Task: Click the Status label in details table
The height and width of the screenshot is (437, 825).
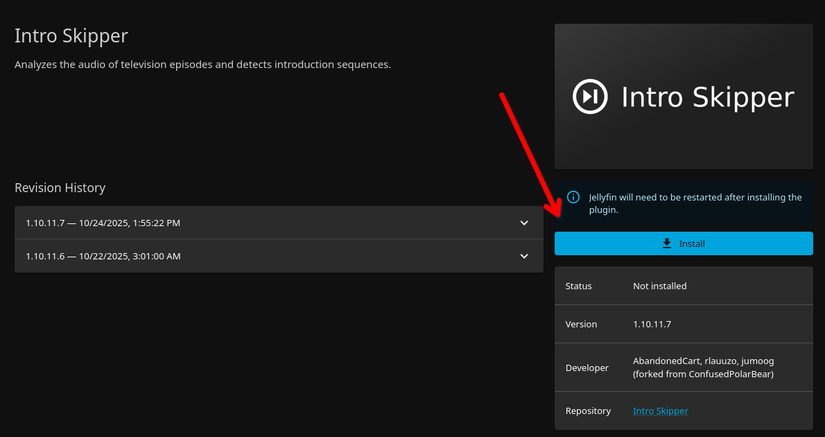Action: pos(579,286)
